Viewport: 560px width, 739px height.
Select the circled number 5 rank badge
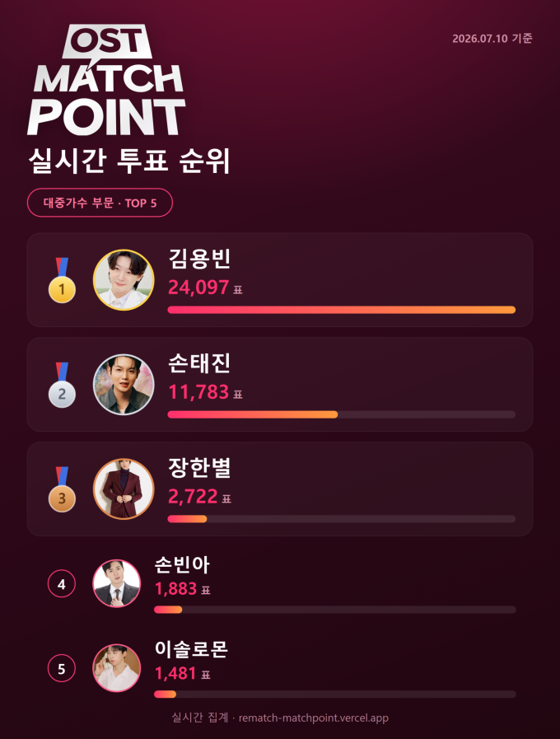[x=62, y=668]
